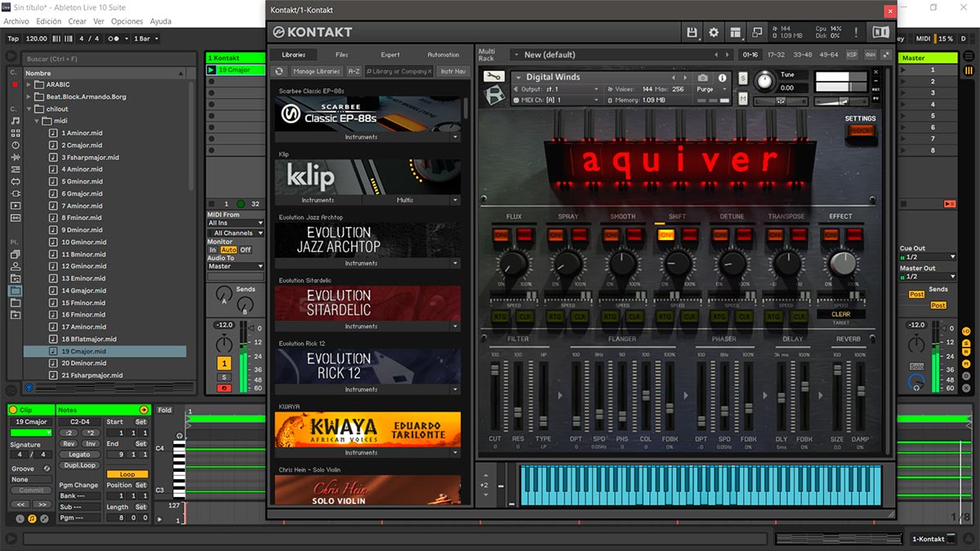Viewport: 980px width, 551px height.
Task: Click the Manage Libraries button
Action: [317, 72]
